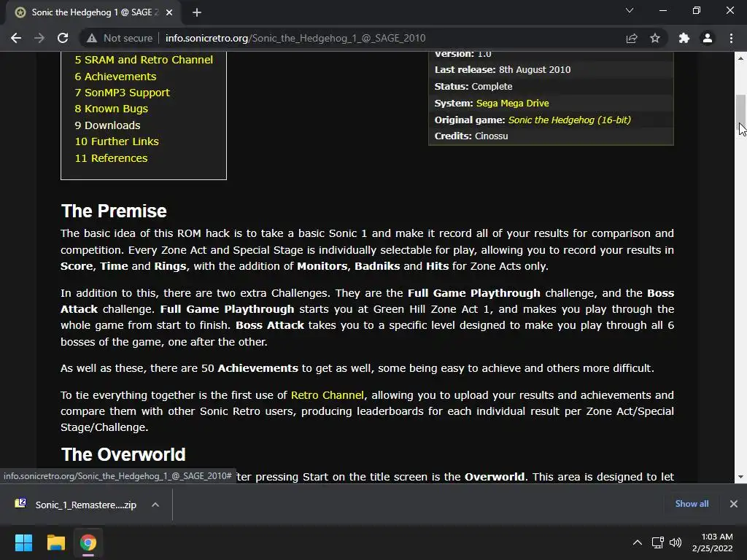Bookmark this page with the star

click(x=655, y=38)
